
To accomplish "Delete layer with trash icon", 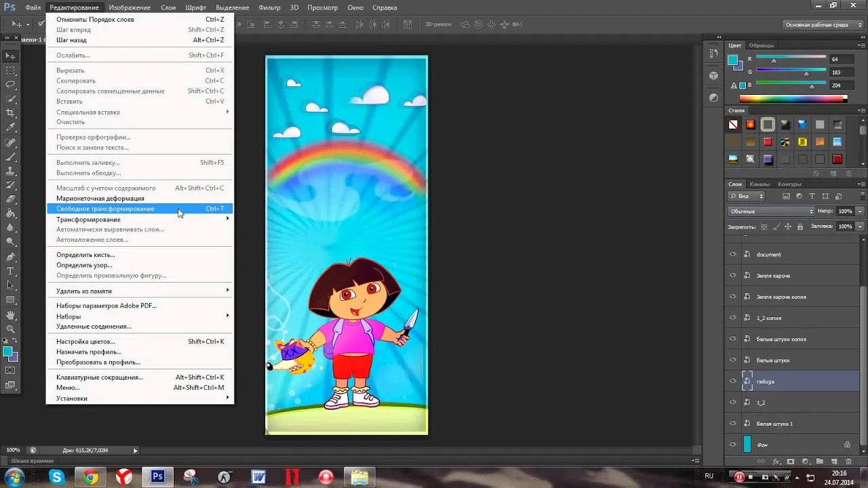I will (x=848, y=462).
